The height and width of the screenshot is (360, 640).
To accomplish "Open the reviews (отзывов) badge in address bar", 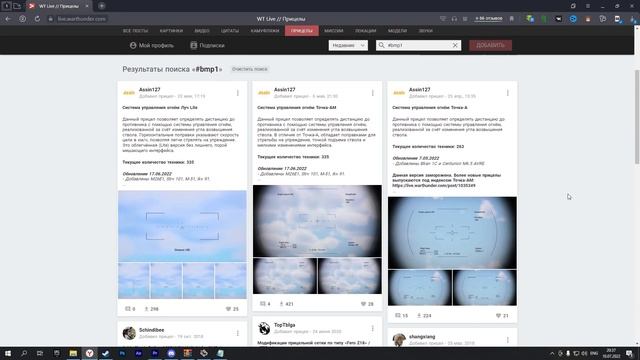I will pos(489,19).
